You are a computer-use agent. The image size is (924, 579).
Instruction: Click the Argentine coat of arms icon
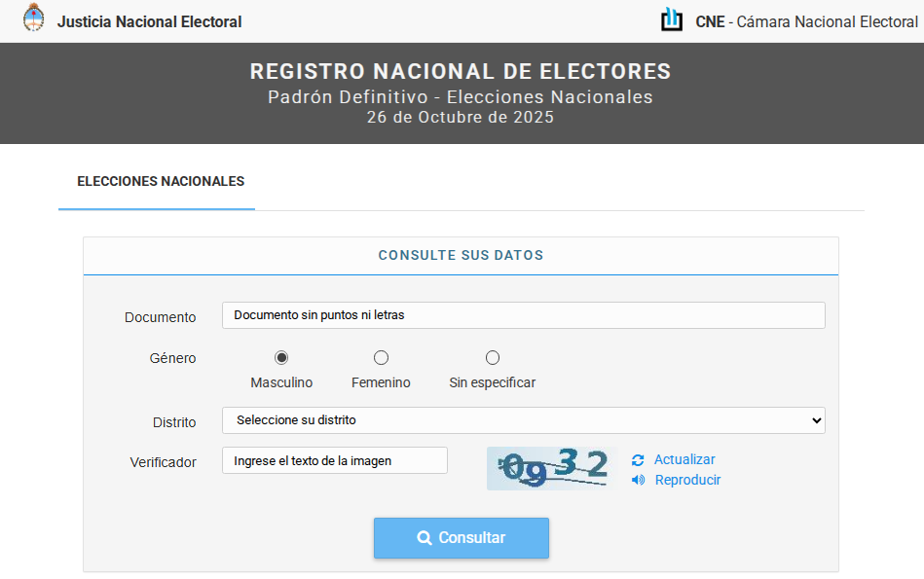pyautogui.click(x=34, y=19)
